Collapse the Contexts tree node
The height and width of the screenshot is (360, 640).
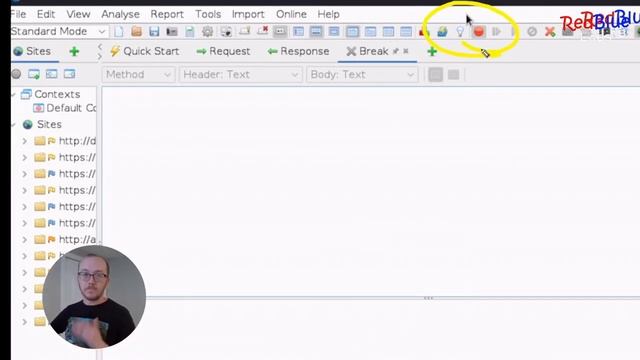[13, 94]
